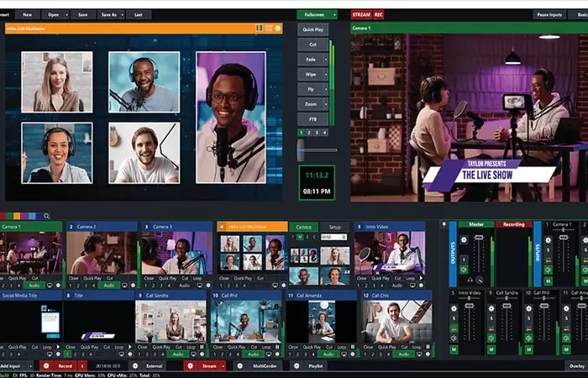The image size is (588, 378).
Task: Open Camera 1 mixer channel settings gear
Action: tap(548, 240)
